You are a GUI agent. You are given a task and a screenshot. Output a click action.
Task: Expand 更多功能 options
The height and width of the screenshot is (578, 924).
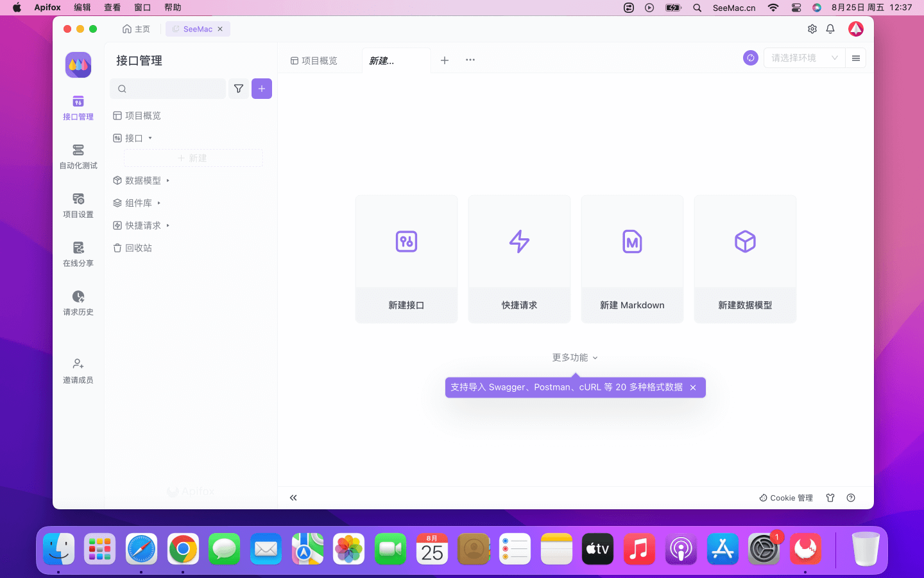click(x=575, y=358)
